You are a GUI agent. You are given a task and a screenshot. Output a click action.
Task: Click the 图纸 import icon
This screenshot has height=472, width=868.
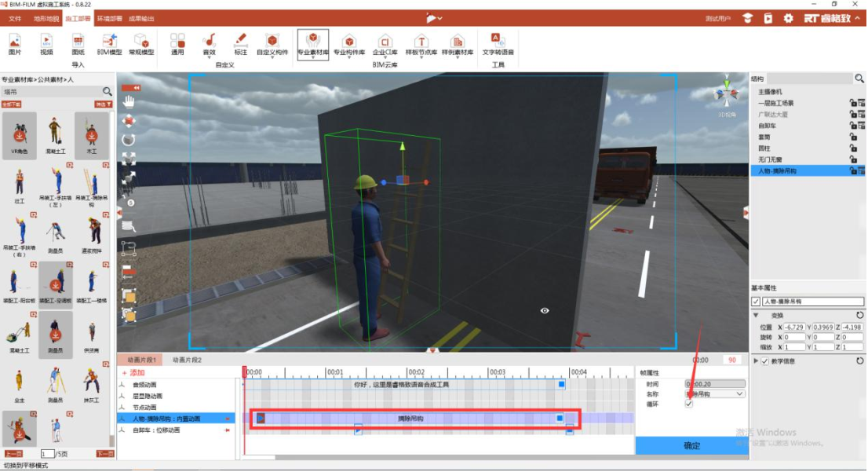coord(78,44)
